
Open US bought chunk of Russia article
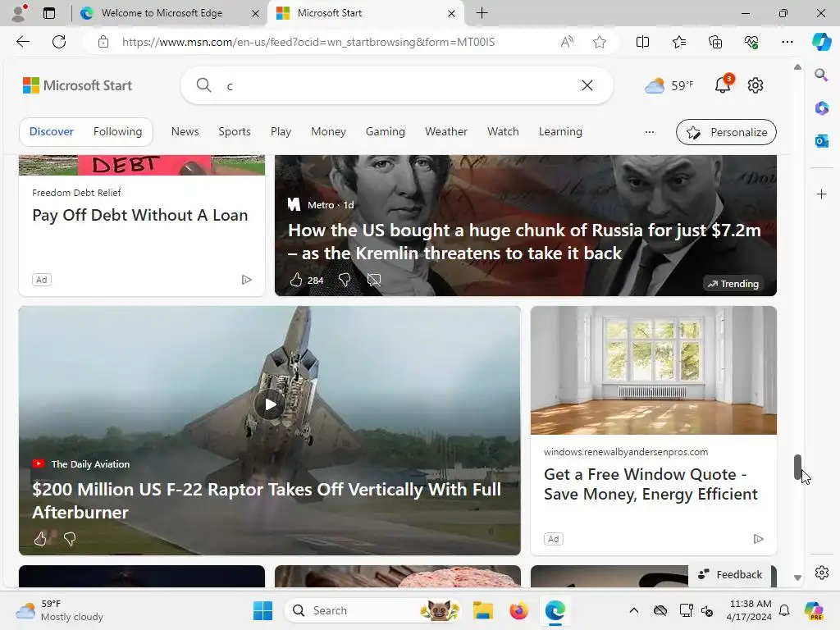point(524,242)
